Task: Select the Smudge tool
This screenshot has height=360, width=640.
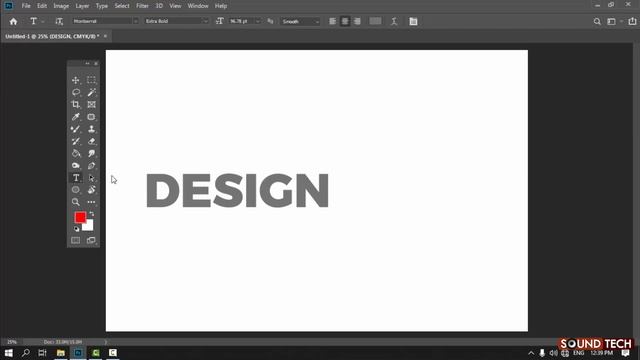Action: coord(91,153)
